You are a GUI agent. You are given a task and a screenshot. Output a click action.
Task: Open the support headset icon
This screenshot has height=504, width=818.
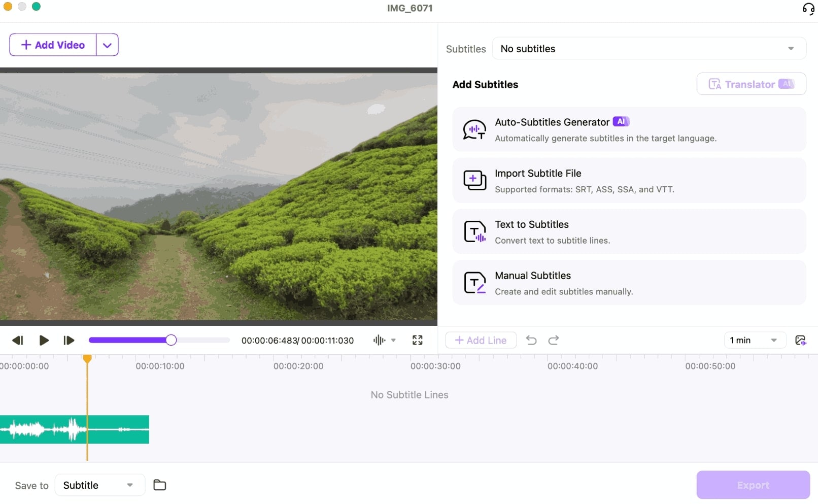[808, 9]
